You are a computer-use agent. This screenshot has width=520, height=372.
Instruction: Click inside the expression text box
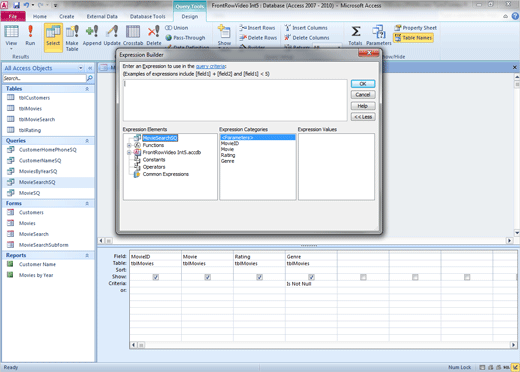click(235, 100)
